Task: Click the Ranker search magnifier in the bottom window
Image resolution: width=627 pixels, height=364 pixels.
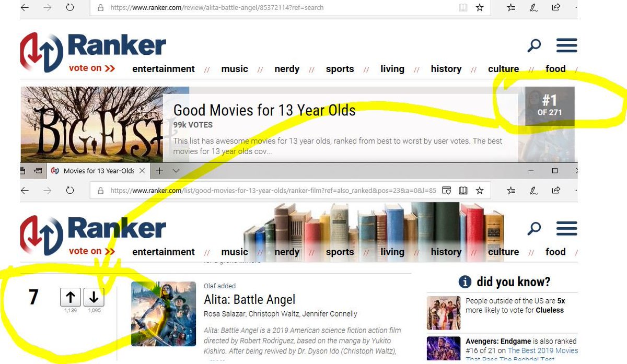Action: 534,228
